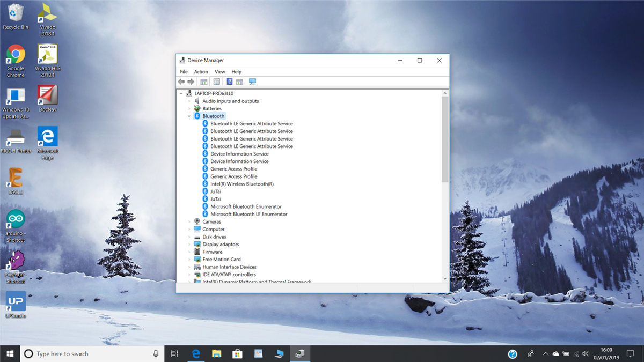The height and width of the screenshot is (362, 644).
Task: Expand the Cameras category
Action: point(189,221)
